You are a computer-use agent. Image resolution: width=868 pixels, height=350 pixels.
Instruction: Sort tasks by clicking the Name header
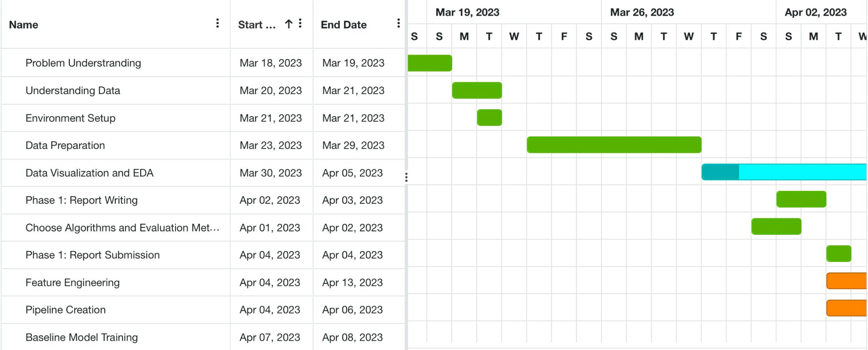coord(23,25)
